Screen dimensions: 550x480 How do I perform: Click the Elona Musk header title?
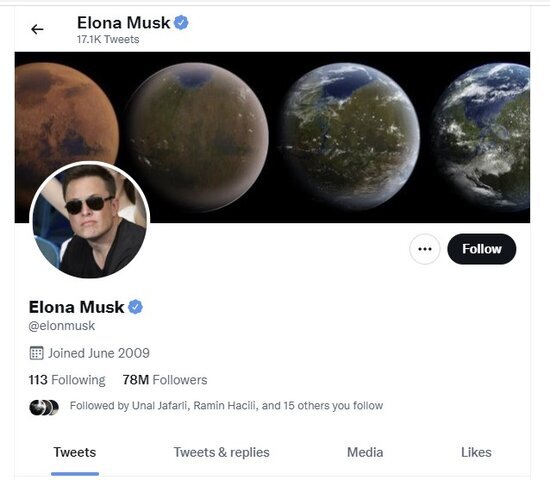point(123,23)
